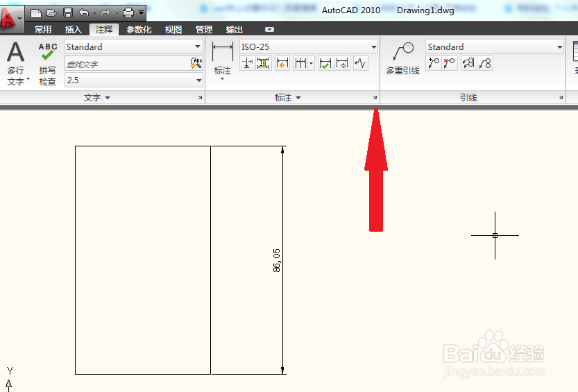This screenshot has height=392, width=578.
Task: Open dimension style dialog launcher arrow
Action: (x=375, y=98)
